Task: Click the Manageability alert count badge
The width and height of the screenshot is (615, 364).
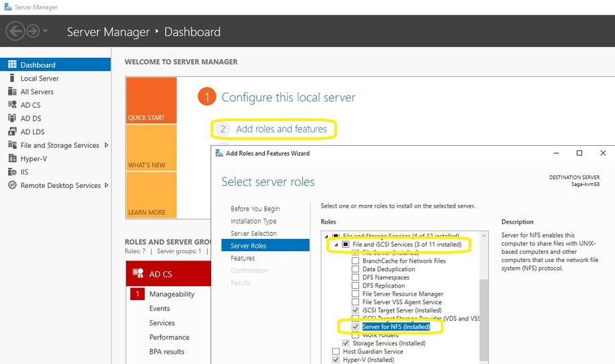Action: [x=137, y=294]
